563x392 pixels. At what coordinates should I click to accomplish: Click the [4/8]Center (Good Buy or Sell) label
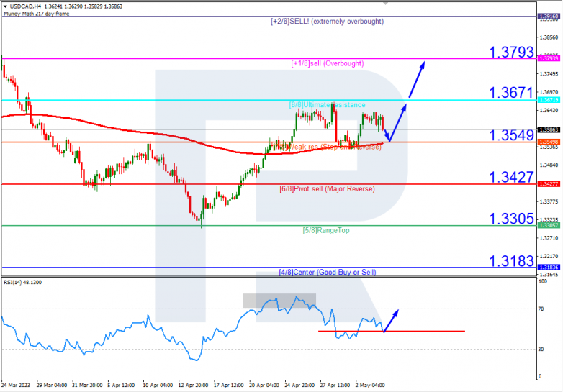tap(328, 272)
